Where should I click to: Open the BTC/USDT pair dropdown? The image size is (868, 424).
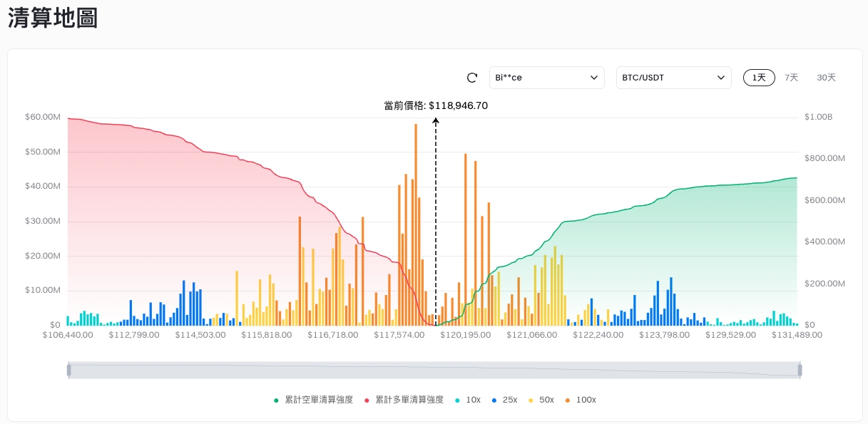(673, 78)
